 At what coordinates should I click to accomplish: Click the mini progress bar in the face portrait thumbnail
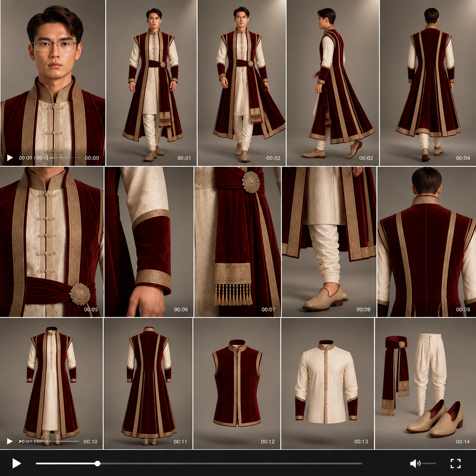(65, 158)
